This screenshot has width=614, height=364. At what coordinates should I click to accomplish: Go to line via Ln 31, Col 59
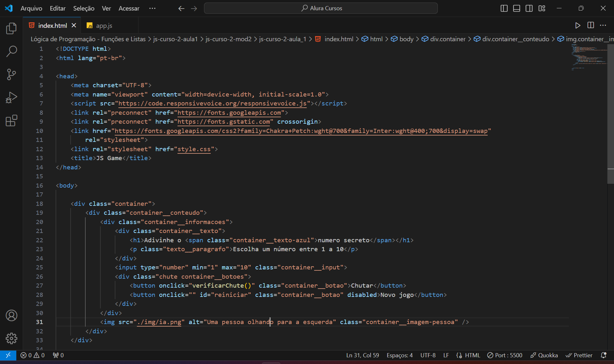tap(363, 355)
